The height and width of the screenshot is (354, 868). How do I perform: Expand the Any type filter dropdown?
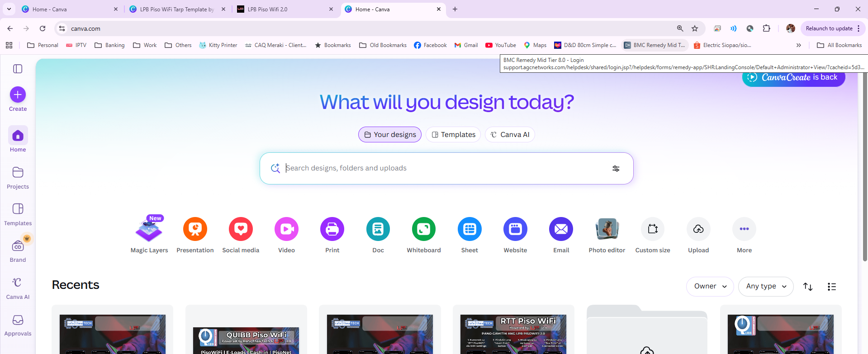[766, 287]
